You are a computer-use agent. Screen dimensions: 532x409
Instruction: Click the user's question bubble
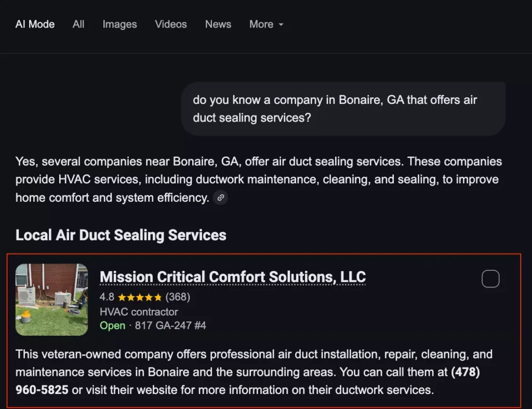pos(343,109)
